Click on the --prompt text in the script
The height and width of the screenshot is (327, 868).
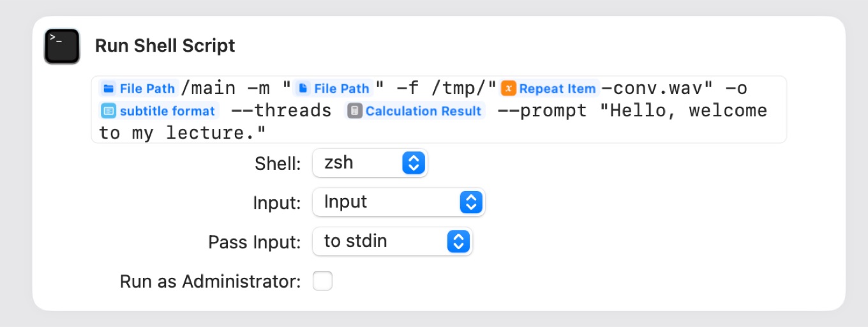[x=541, y=110]
